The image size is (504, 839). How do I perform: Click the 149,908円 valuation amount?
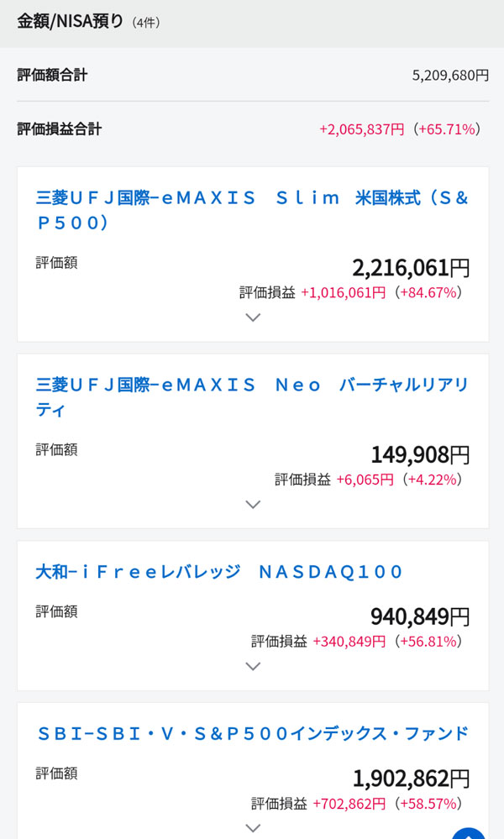point(420,454)
